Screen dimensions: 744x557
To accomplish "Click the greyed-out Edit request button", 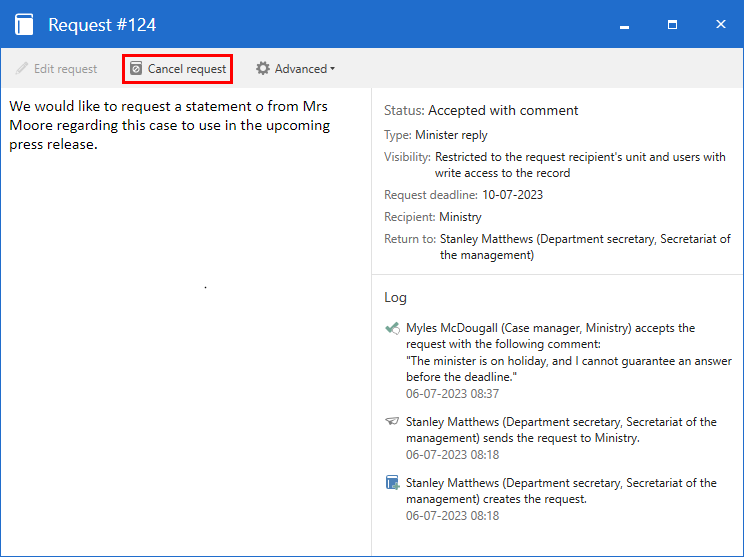I will 57,69.
